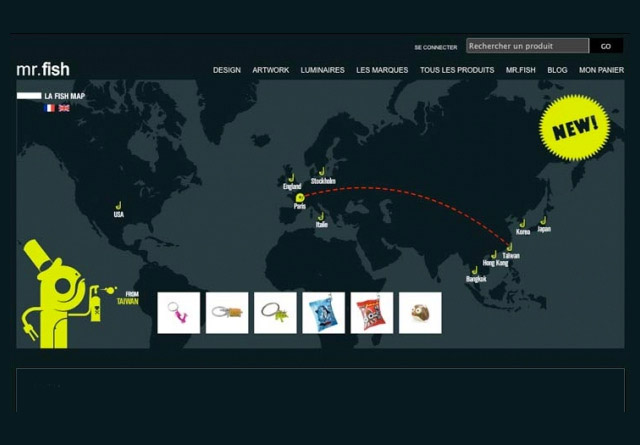The image size is (640, 445).
Task: Select the Japan hook marker
Action: 543,220
